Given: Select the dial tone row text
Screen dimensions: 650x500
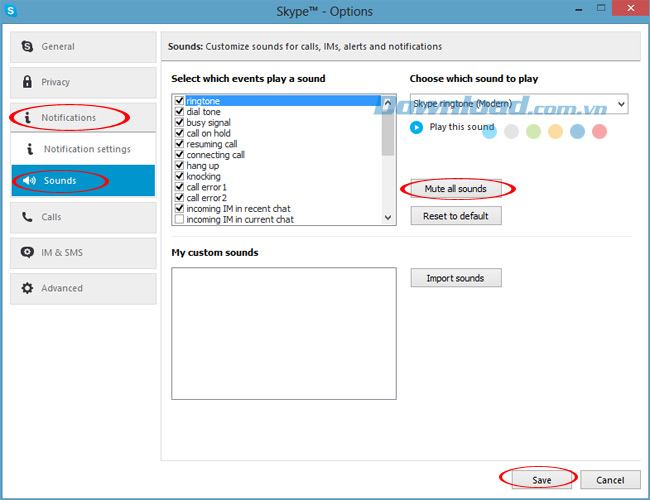Looking at the screenshot, I should tap(203, 112).
